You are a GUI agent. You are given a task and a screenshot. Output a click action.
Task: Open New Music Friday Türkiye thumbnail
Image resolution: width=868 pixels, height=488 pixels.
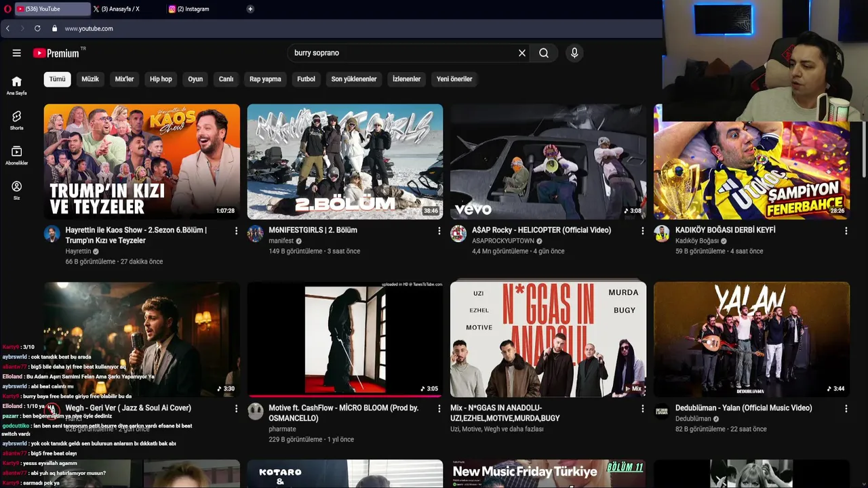coord(548,474)
